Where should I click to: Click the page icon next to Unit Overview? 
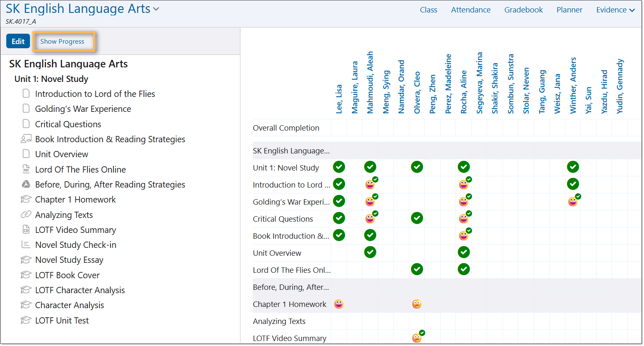26,154
